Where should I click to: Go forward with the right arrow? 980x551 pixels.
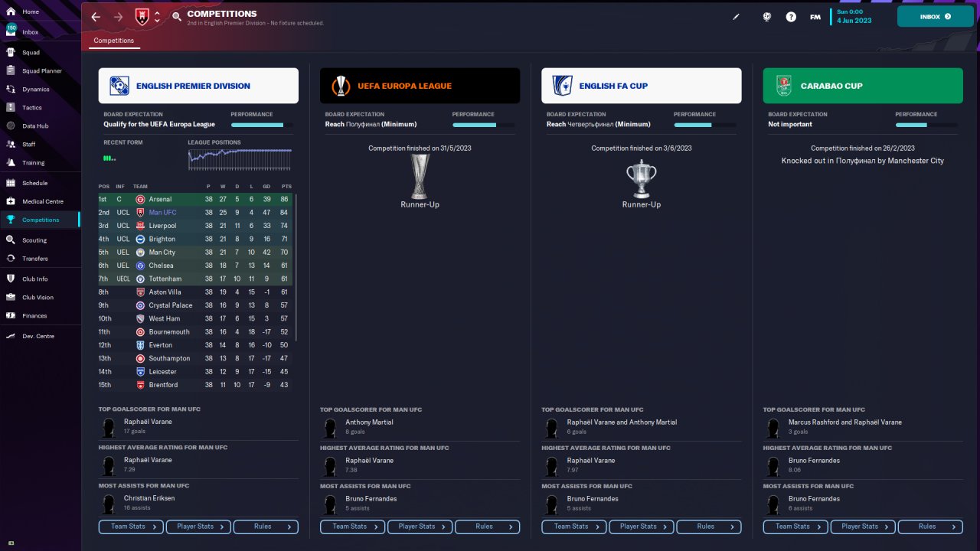click(x=118, y=17)
